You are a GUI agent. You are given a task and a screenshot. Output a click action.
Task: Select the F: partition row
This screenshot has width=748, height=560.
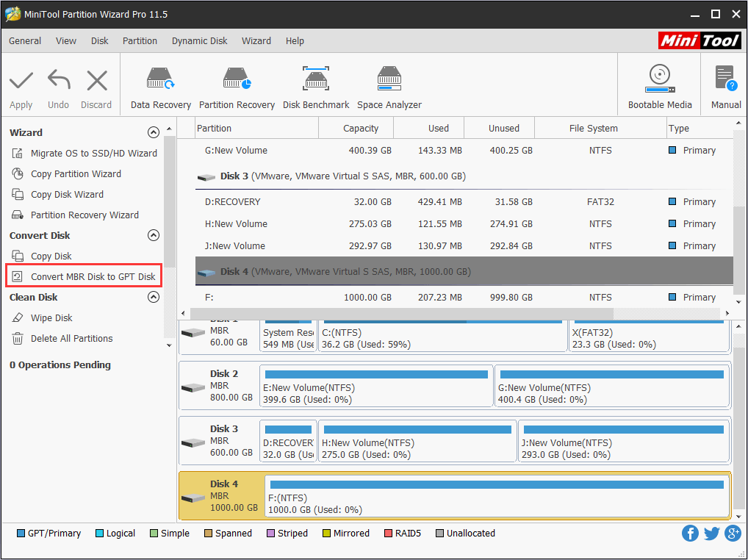(464, 297)
